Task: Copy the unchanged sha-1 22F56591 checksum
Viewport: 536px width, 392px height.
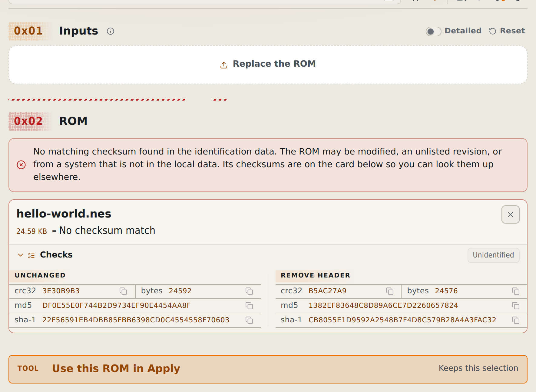Action: (x=249, y=320)
